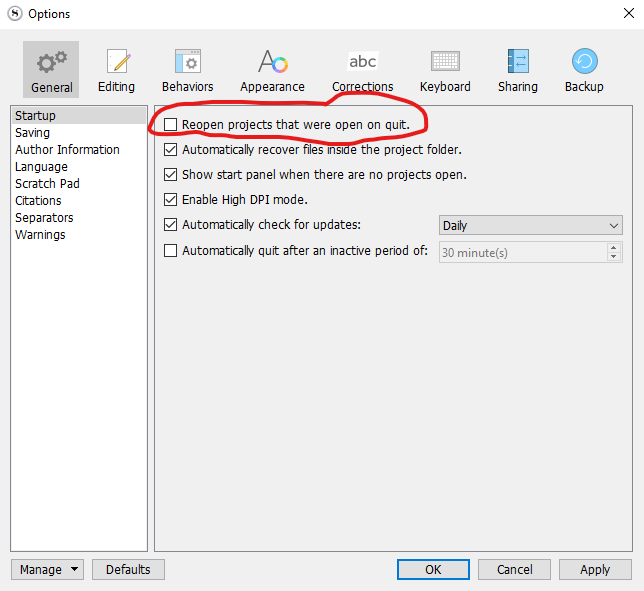Select Saving in the sidebar list
644x591 pixels.
point(33,133)
